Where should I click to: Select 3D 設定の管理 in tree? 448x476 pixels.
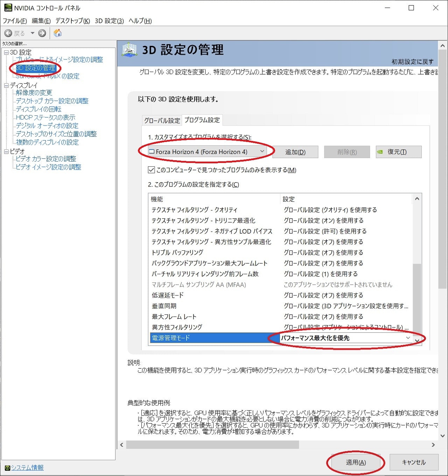(36, 68)
